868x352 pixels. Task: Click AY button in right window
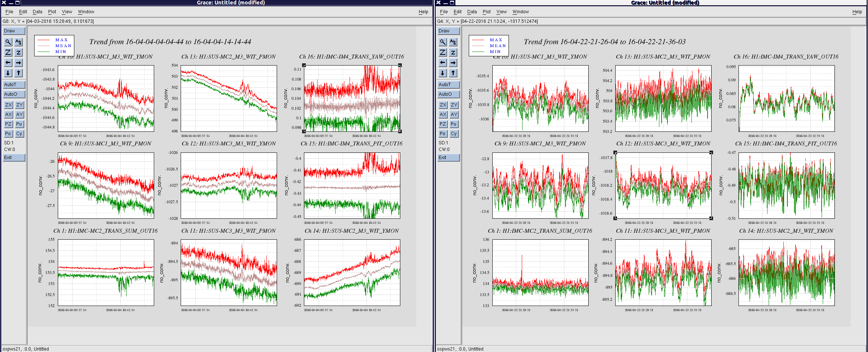[454, 115]
